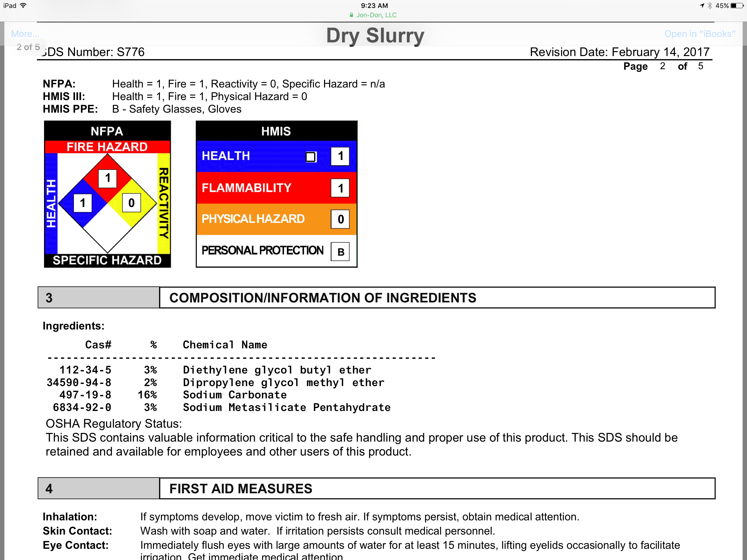
Task: Open document in iBooks
Action: 699,34
